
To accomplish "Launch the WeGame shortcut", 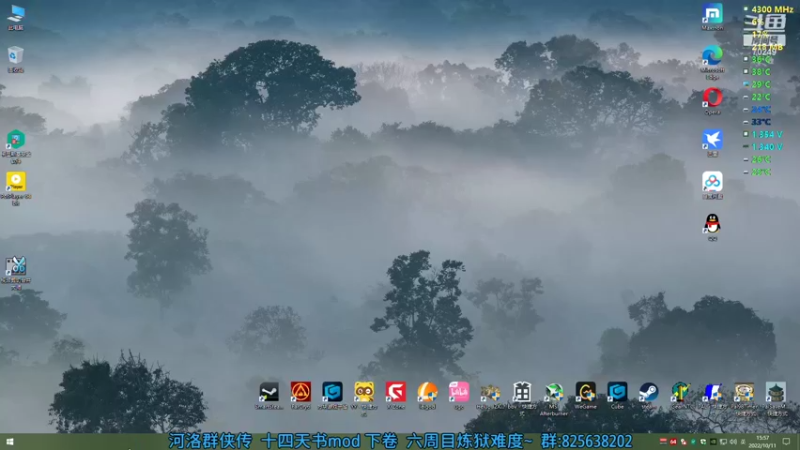I will [586, 395].
